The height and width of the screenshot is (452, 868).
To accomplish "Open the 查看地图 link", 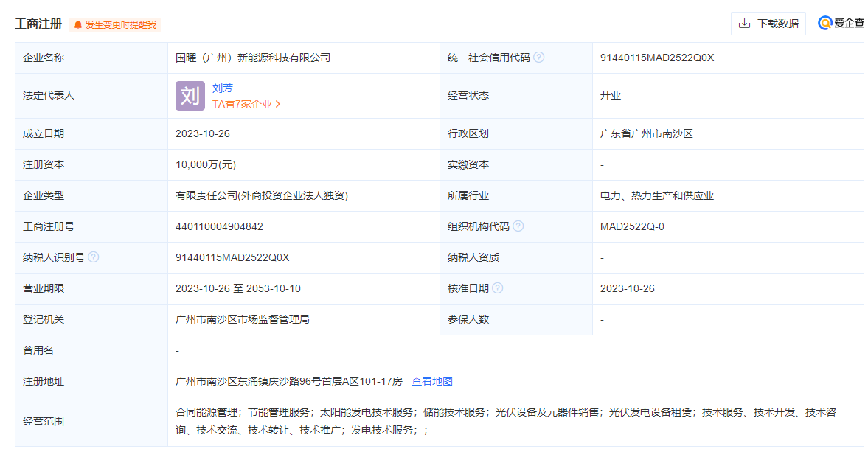I will pyautogui.click(x=431, y=381).
